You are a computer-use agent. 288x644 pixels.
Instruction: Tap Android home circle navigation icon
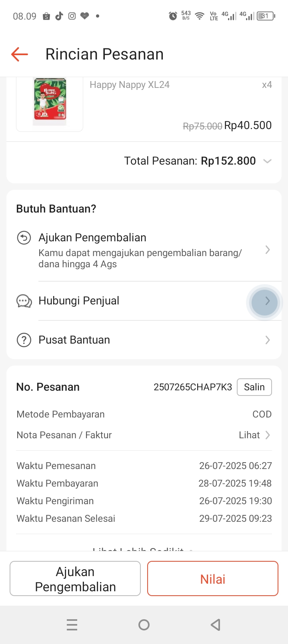pos(144,624)
